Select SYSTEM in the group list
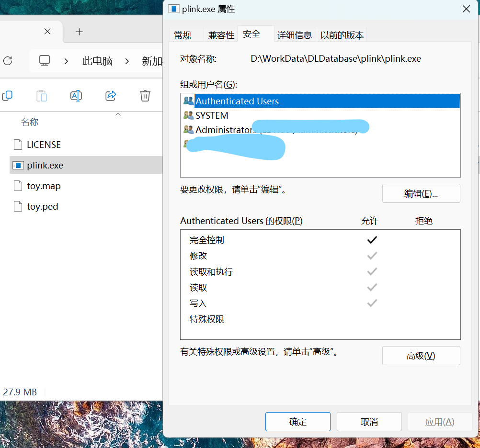 (212, 115)
